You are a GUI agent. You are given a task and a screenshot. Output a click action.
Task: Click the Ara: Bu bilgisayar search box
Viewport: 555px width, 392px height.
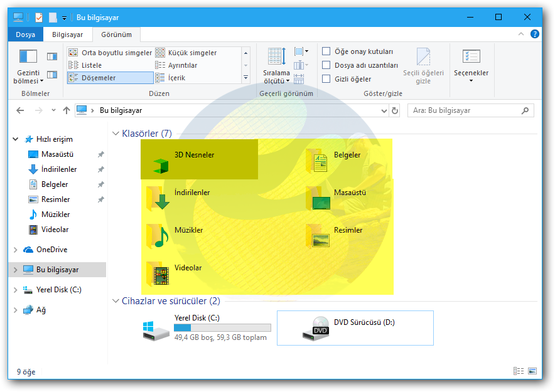[x=470, y=110]
